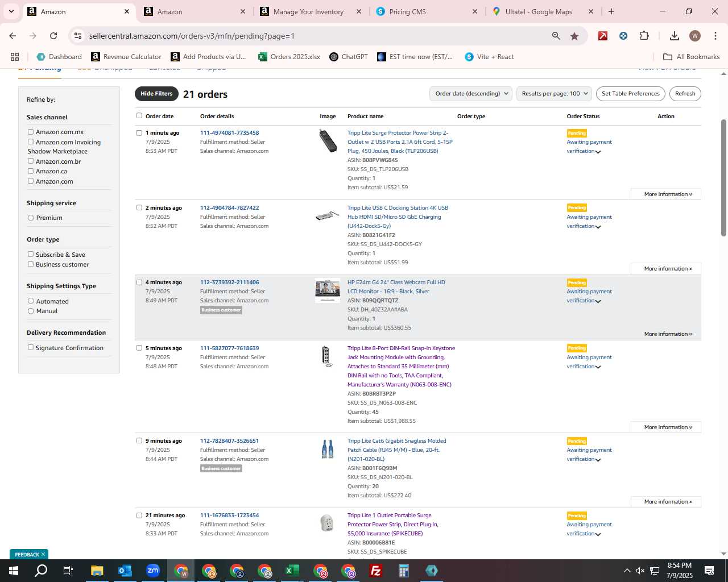728x582 pixels.
Task: Check the Amazon.com.mx sales channel
Action: (31, 132)
